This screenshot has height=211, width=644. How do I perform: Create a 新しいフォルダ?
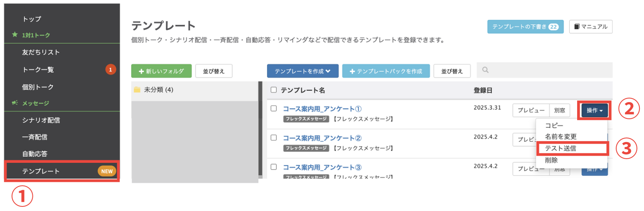pyautogui.click(x=161, y=71)
